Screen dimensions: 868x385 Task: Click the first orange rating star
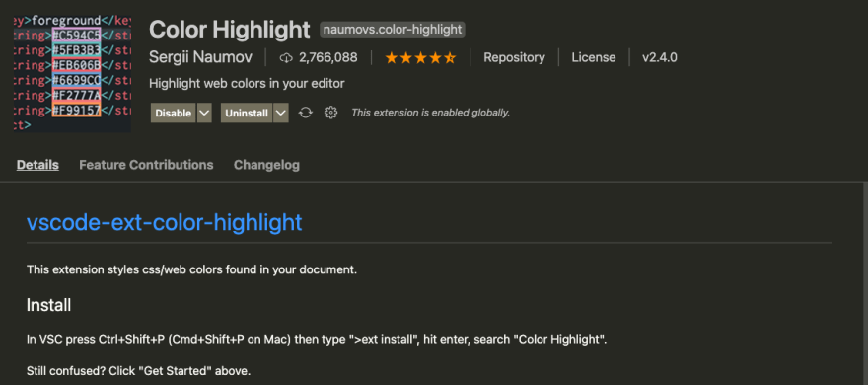pyautogui.click(x=392, y=57)
